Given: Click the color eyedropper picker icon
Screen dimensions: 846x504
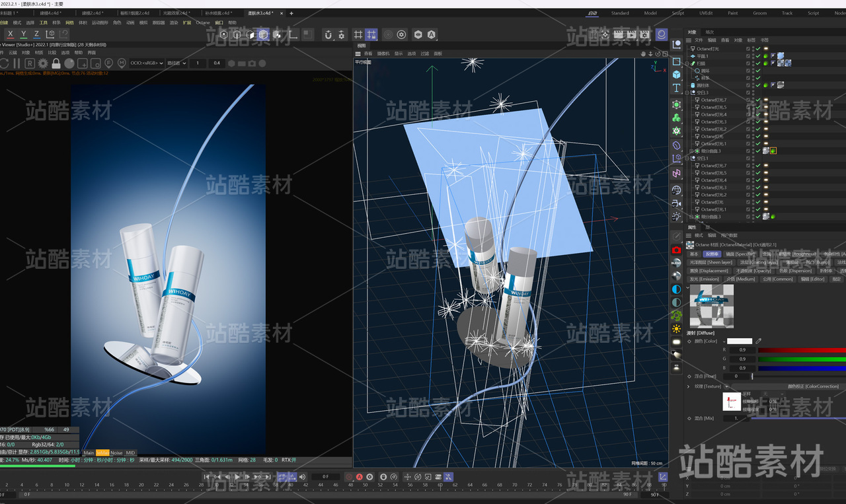Looking at the screenshot, I should (x=759, y=341).
